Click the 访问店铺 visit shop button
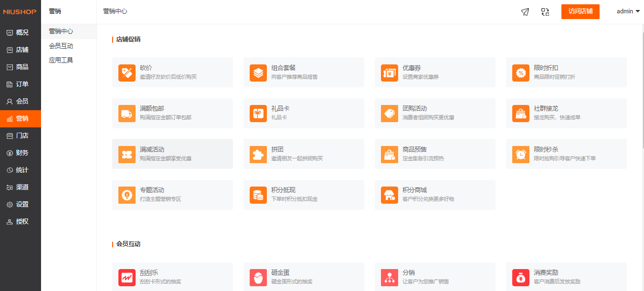This screenshot has width=644, height=291. pos(580,11)
